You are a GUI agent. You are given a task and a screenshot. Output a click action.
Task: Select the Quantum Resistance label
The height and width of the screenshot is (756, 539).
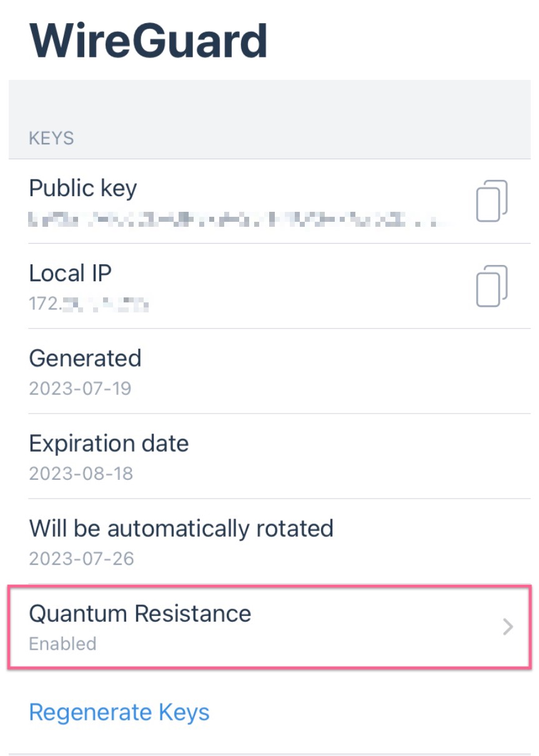pyautogui.click(x=140, y=614)
